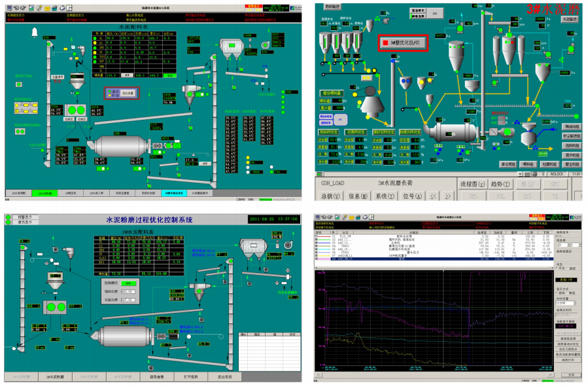Click the green motor indicator beside 3# mill

click(x=508, y=132)
